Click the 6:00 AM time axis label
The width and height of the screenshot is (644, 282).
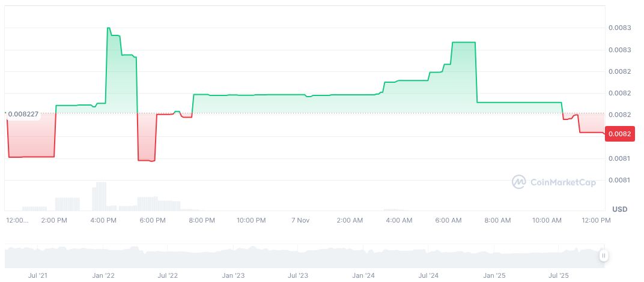pyautogui.click(x=448, y=220)
